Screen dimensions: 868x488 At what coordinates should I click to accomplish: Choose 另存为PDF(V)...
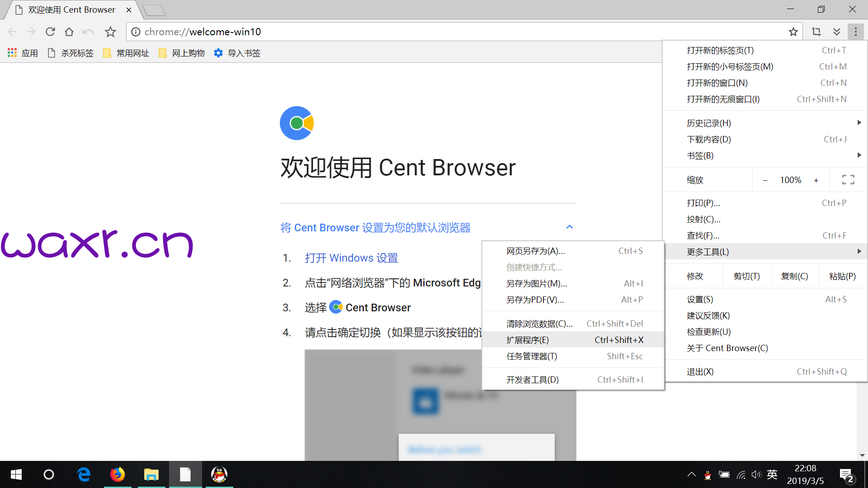[x=573, y=300]
